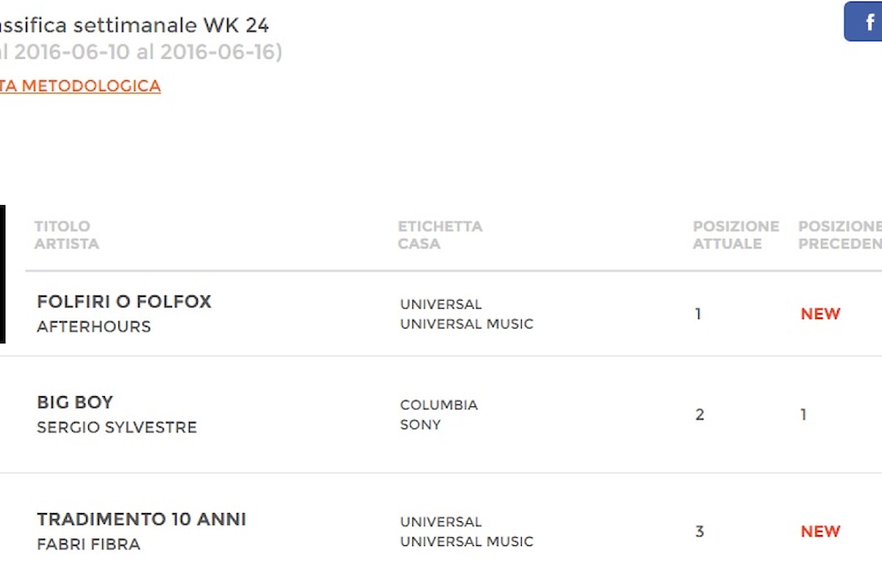Click the weekly chart WK 24 heading
The height and width of the screenshot is (588, 882).
click(135, 26)
